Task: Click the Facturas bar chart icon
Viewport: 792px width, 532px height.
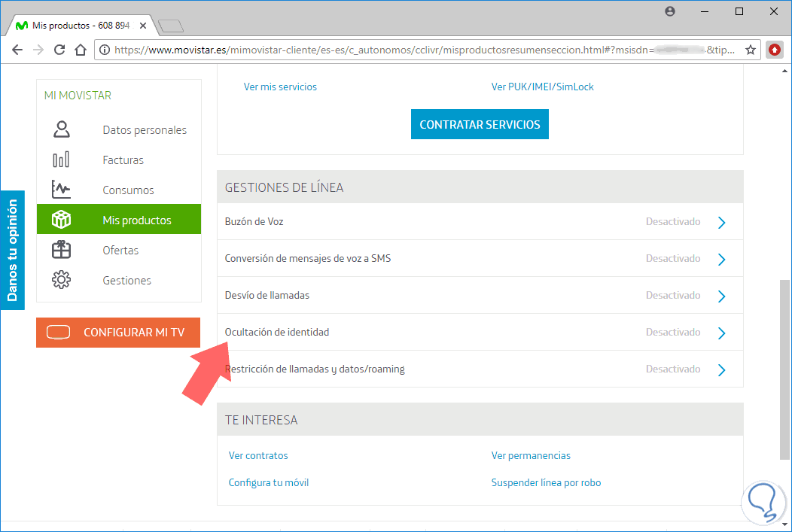Action: [62, 160]
